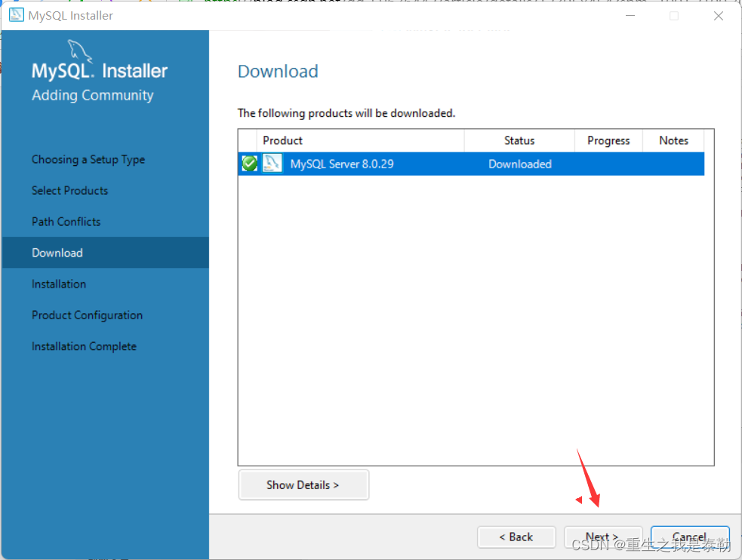Image resolution: width=742 pixels, height=560 pixels.
Task: Sort by Status column header
Action: (519, 140)
